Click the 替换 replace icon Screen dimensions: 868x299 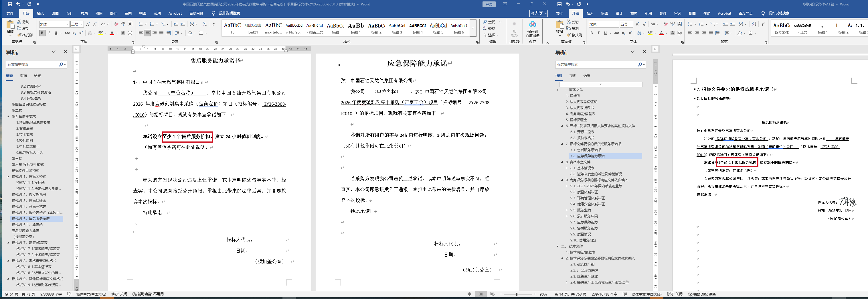click(x=489, y=28)
